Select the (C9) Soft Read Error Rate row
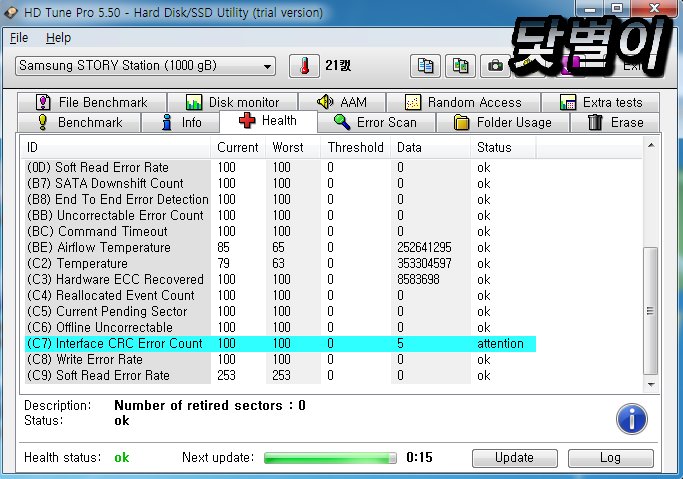This screenshot has height=479, width=683. tap(281, 376)
